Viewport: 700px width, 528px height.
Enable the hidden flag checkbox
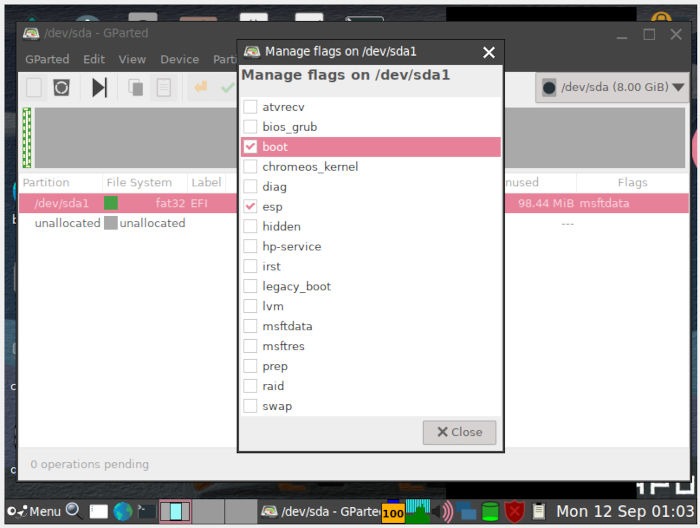click(x=250, y=226)
